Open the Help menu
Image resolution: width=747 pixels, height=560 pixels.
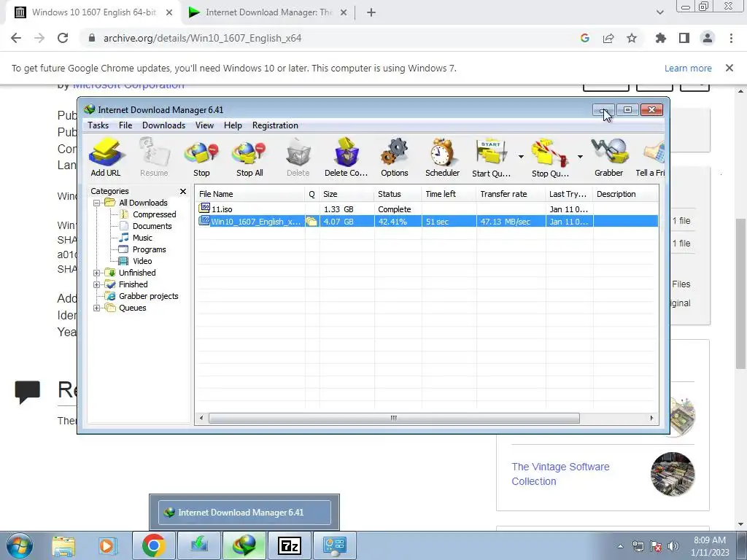point(233,125)
